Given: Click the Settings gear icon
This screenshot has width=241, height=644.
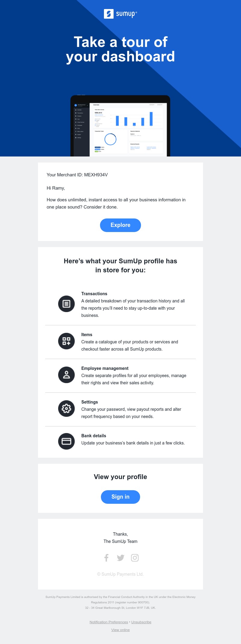Looking at the screenshot, I should tap(66, 408).
